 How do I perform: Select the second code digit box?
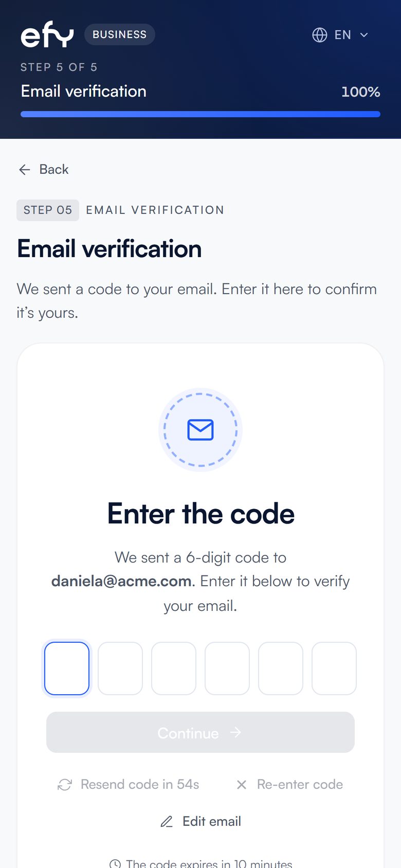(x=120, y=668)
